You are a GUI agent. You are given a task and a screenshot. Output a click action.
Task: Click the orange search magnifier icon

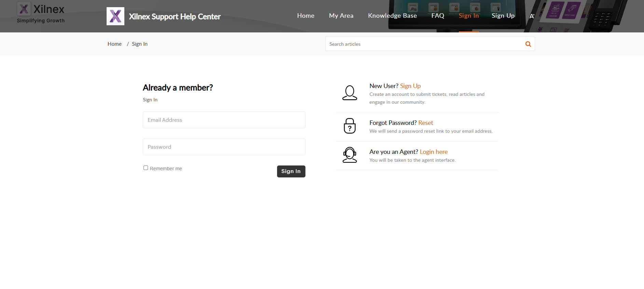528,44
